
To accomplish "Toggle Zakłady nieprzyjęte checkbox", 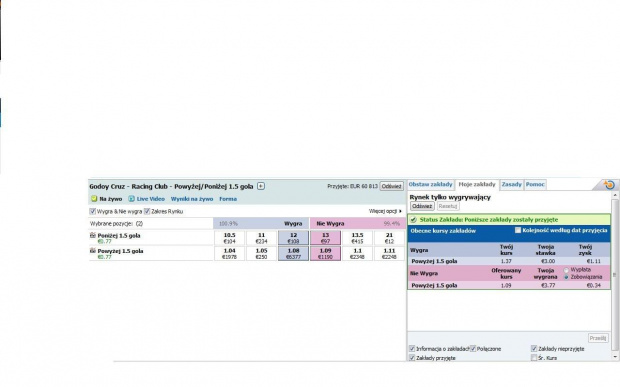I will 534,349.
